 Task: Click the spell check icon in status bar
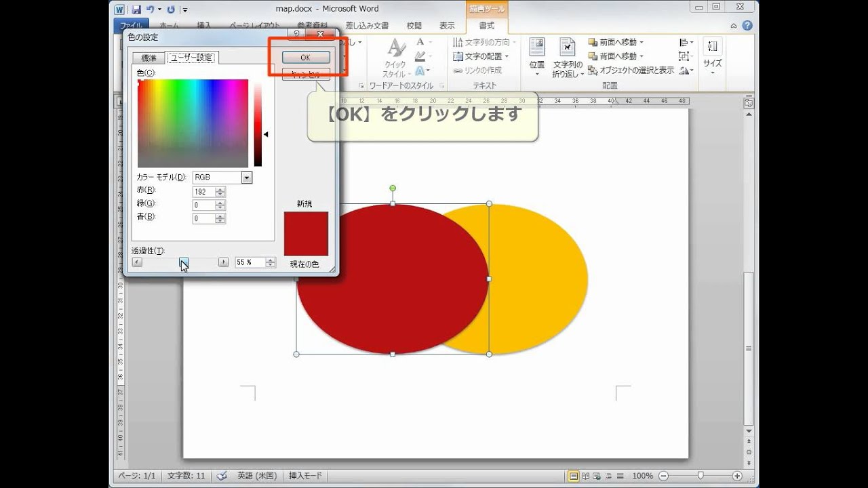[222, 476]
